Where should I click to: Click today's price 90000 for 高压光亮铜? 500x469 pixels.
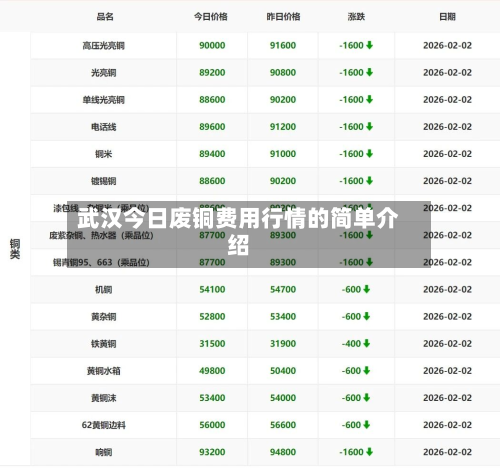click(x=212, y=45)
